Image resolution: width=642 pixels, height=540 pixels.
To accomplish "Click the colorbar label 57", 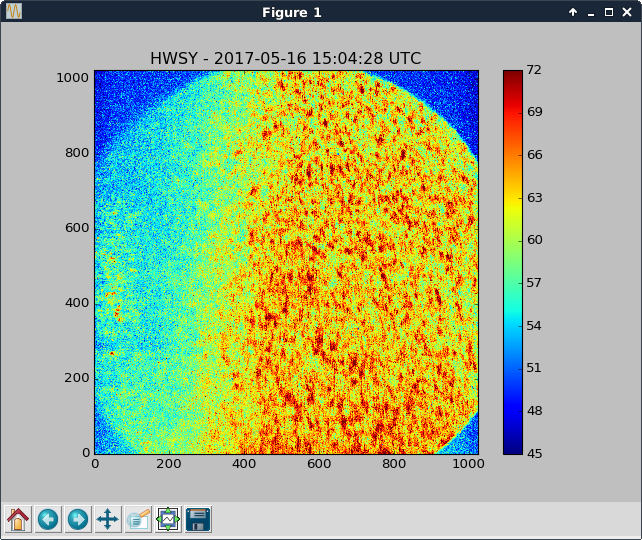I will pyautogui.click(x=534, y=283).
